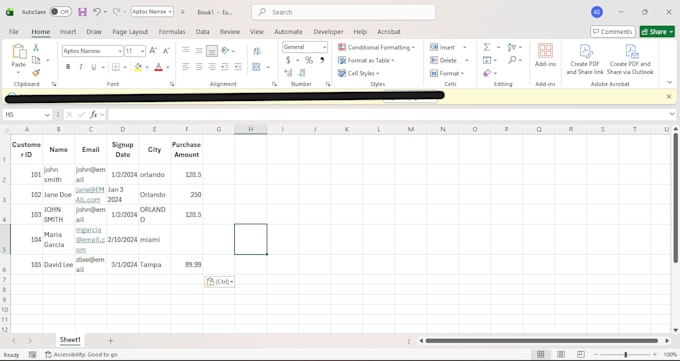The width and height of the screenshot is (680, 361).
Task: Click the Cut scissors icon
Action: click(x=36, y=47)
